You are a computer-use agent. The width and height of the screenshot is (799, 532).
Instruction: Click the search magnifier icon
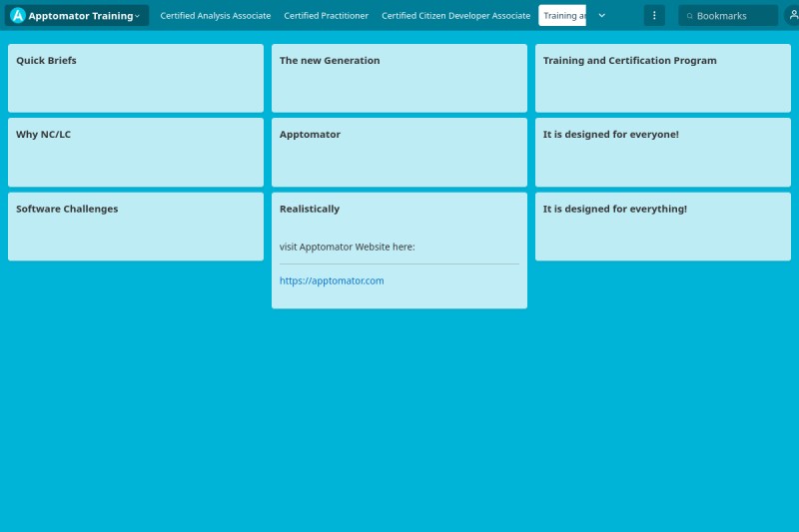click(x=689, y=16)
